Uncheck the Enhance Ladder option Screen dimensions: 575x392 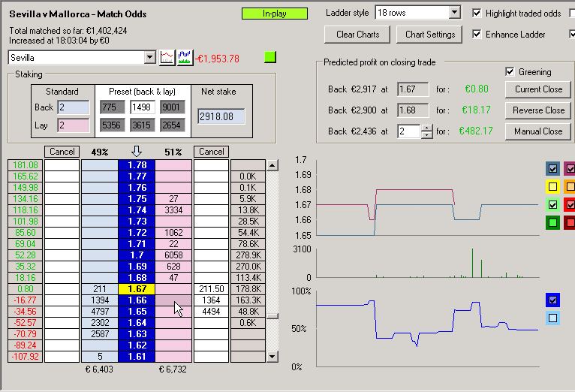point(477,35)
